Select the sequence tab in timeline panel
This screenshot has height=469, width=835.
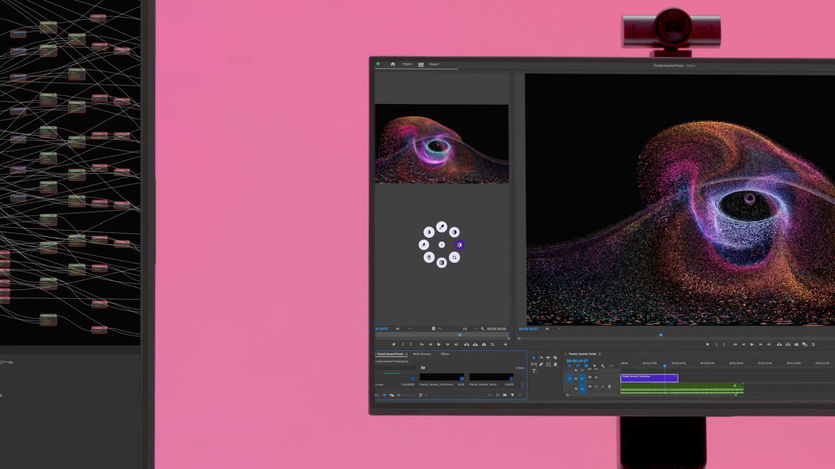[x=582, y=354]
